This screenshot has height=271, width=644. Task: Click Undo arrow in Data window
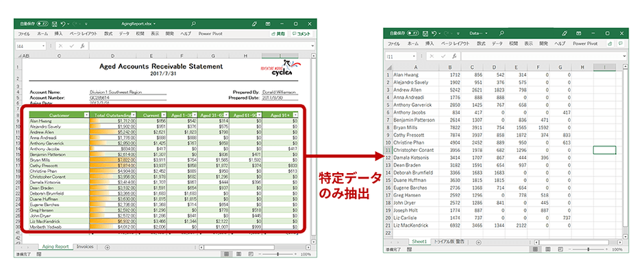point(434,33)
